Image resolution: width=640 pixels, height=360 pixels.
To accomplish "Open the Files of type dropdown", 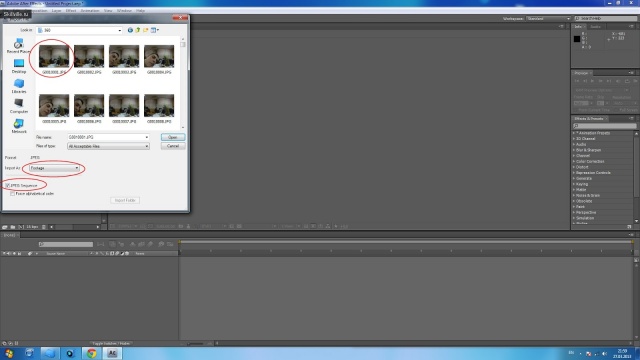I will point(108,146).
